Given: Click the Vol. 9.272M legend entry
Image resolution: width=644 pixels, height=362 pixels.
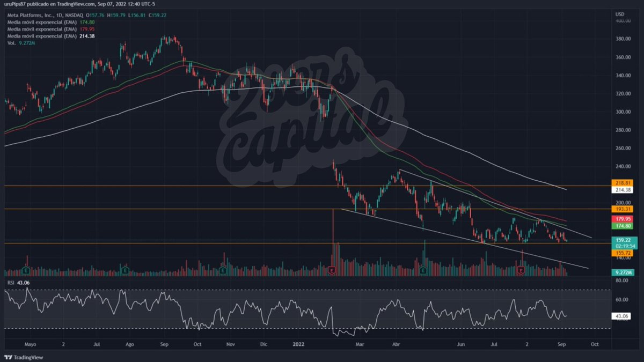Looking at the screenshot, I should (x=20, y=44).
